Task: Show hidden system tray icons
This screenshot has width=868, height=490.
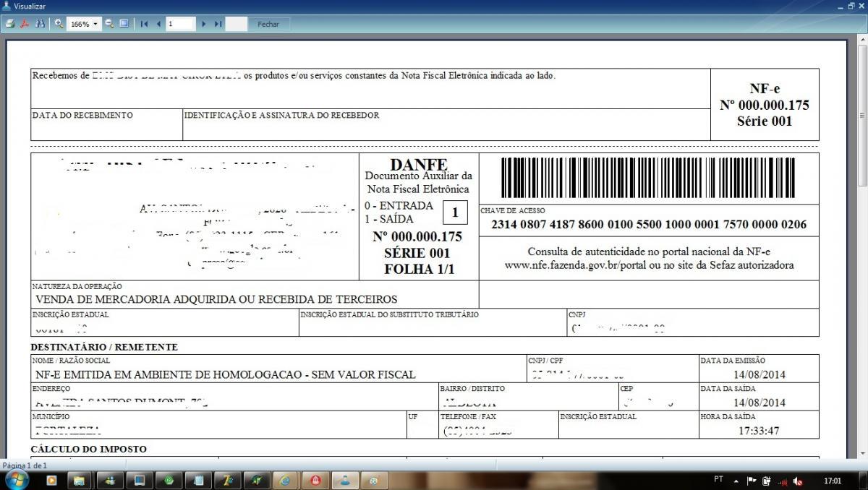Action: point(736,481)
